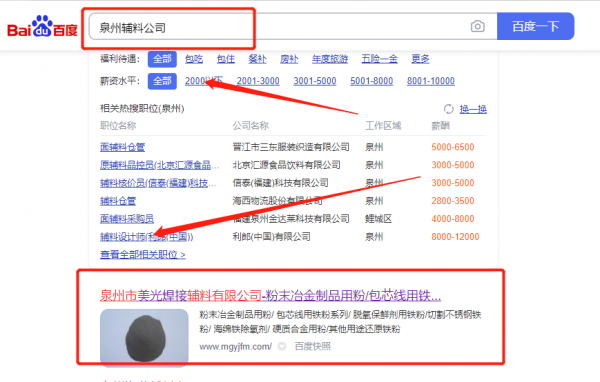600x382 pixels.
Task: Open the 原辅料品控员 北京汇源 job listing
Action: [160, 165]
